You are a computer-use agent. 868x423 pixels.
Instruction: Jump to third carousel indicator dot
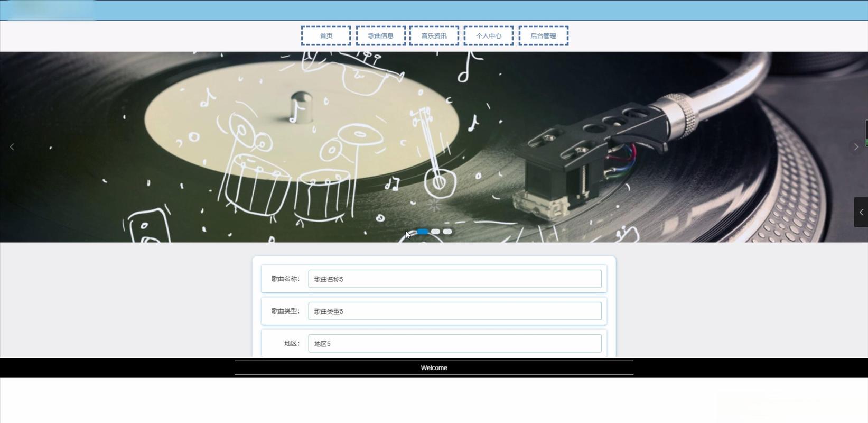[x=447, y=232]
